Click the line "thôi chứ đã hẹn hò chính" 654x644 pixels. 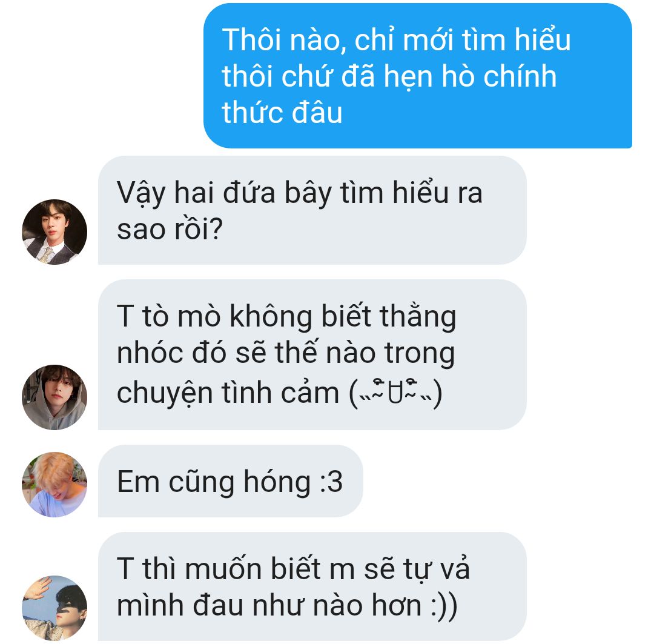tap(389, 77)
